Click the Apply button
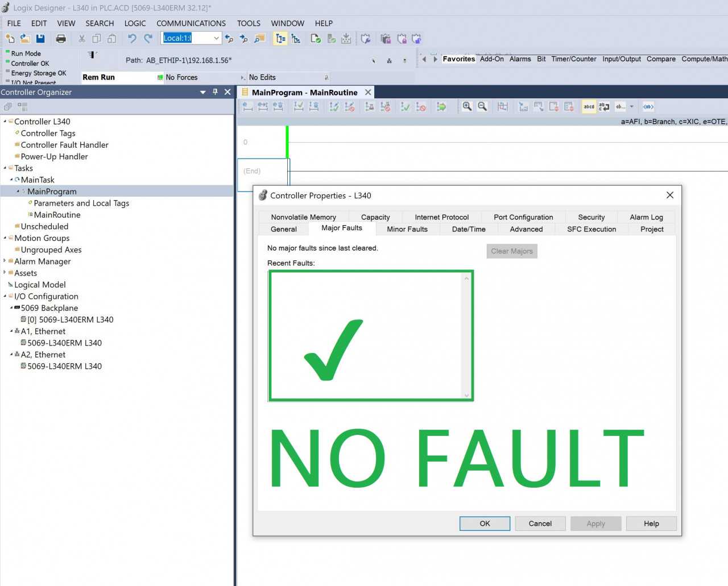 tap(596, 523)
